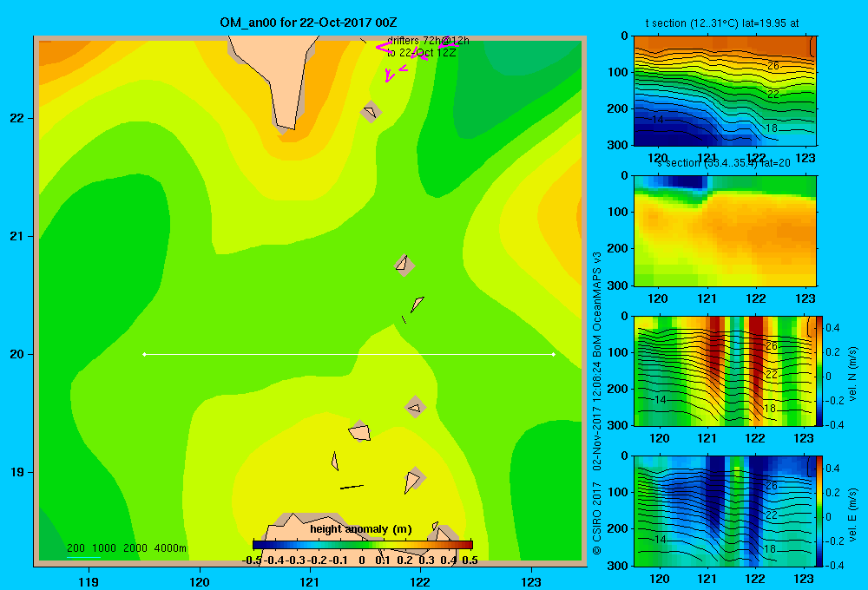Click the longitude 119 axis label on the main map
The height and width of the screenshot is (590, 868).
[89, 581]
